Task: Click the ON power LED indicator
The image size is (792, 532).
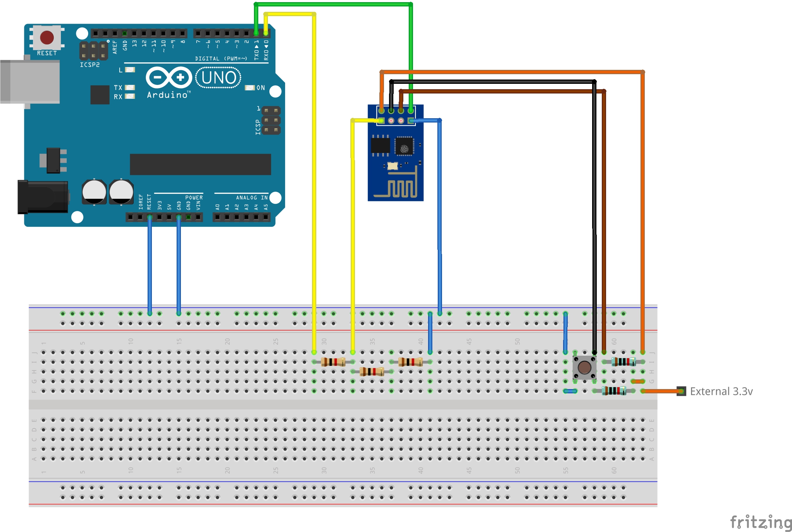Action: pyautogui.click(x=250, y=88)
